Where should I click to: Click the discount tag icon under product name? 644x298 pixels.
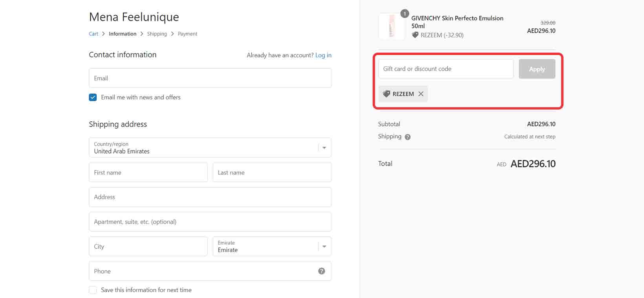pos(415,35)
